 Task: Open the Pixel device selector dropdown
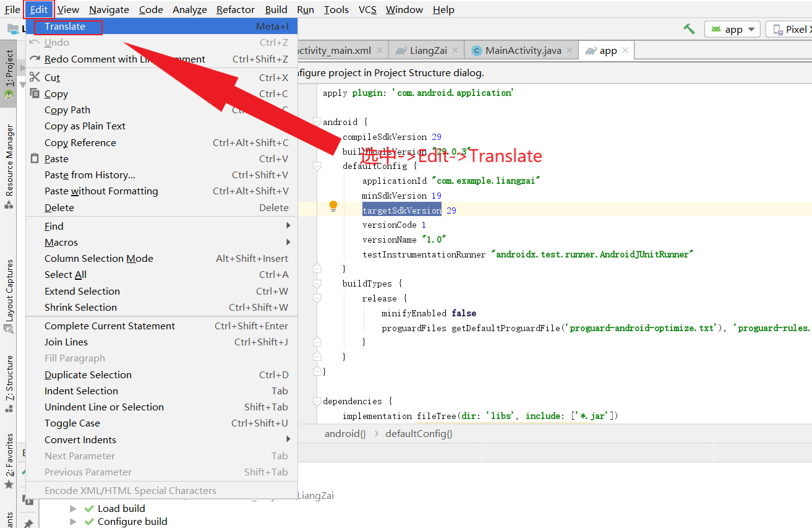[788, 29]
